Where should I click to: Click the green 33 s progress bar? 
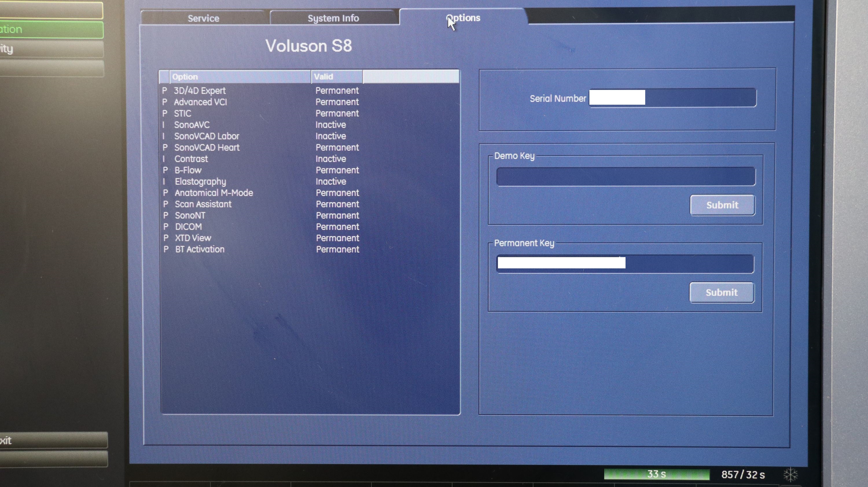click(x=657, y=474)
